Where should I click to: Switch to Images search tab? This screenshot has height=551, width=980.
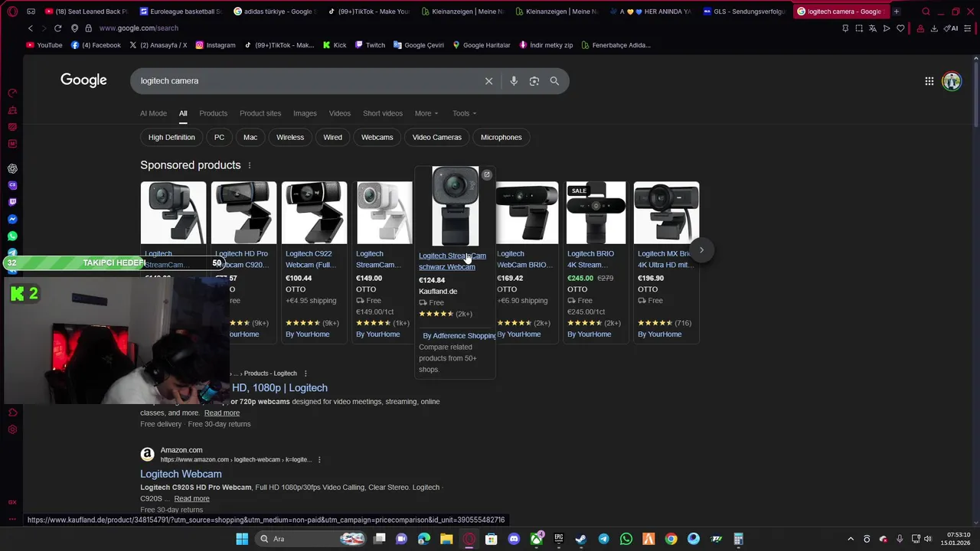305,113
